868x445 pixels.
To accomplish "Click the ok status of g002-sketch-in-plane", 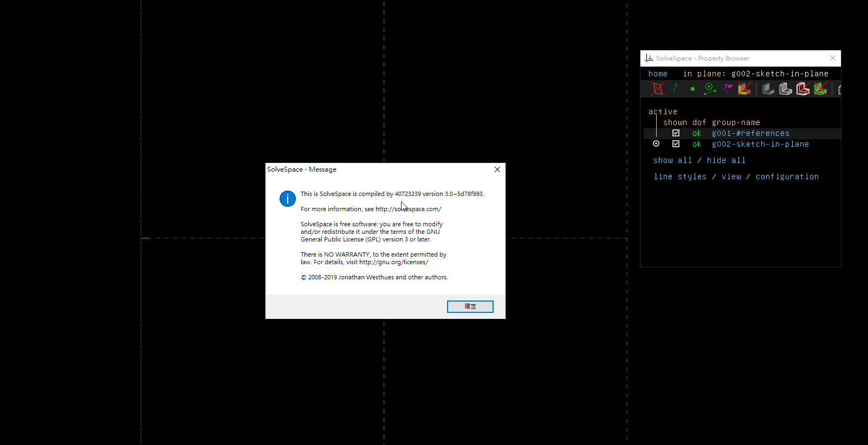I will 697,144.
